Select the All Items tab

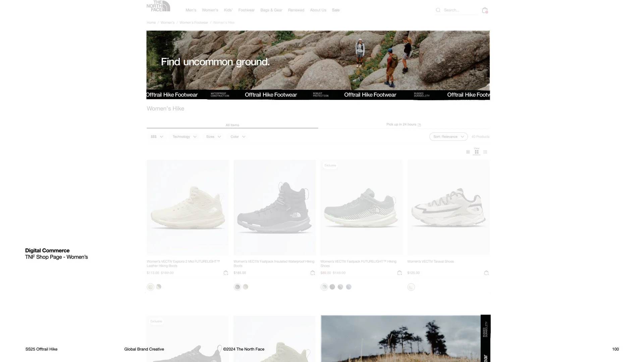(x=232, y=125)
